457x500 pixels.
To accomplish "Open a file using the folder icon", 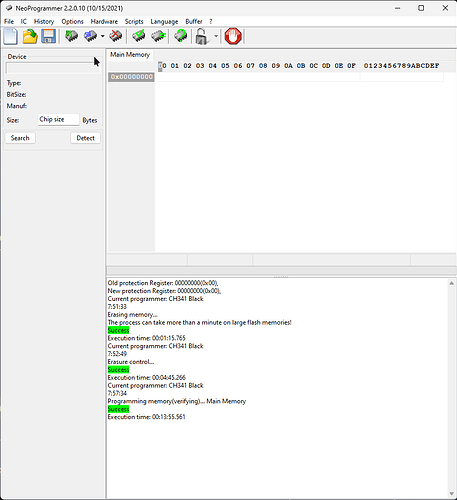I will click(x=30, y=36).
